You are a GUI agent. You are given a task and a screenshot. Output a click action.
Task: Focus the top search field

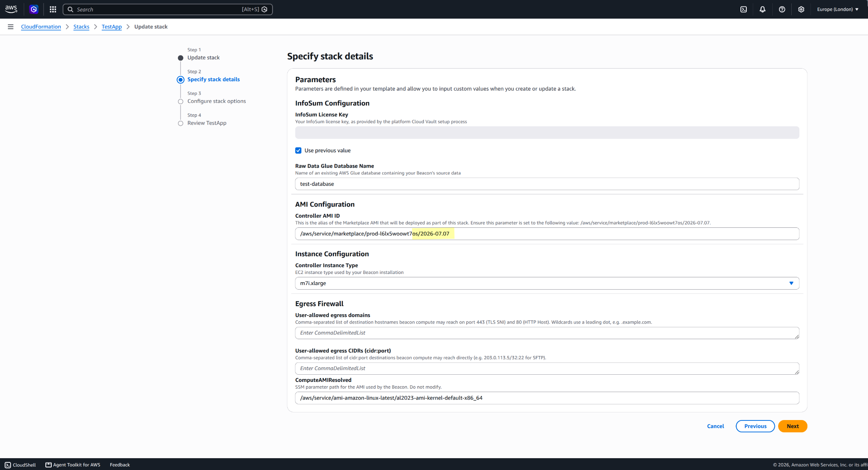pos(167,9)
